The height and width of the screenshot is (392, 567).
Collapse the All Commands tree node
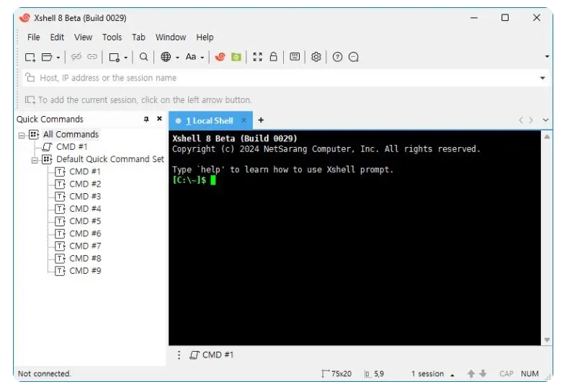[x=22, y=135]
